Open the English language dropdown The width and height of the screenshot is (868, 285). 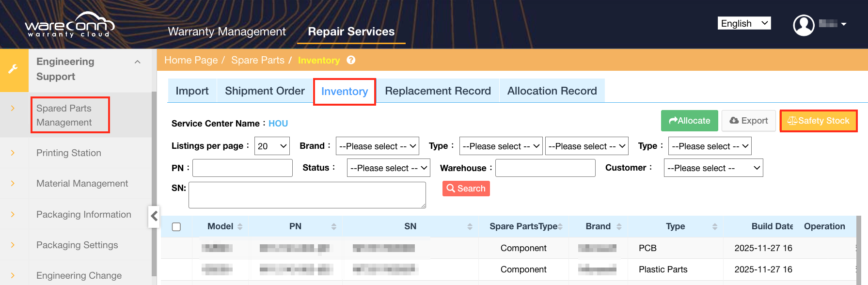pyautogui.click(x=743, y=23)
